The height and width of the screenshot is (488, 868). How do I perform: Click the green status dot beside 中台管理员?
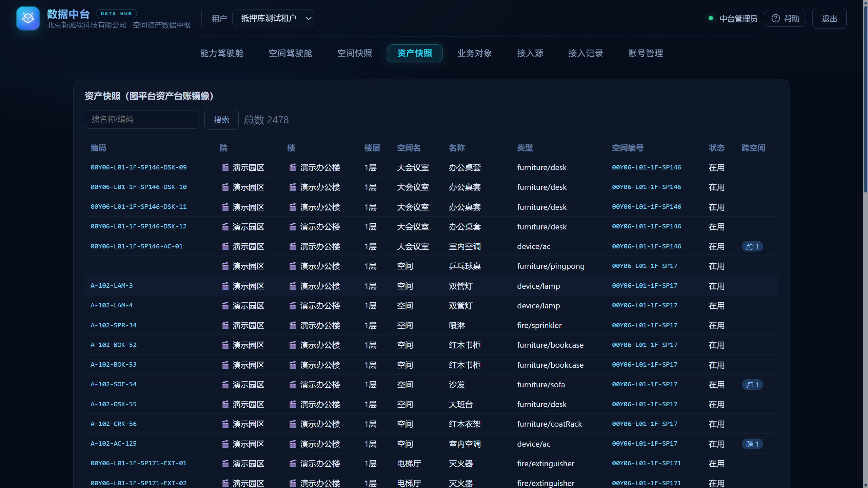[711, 18]
